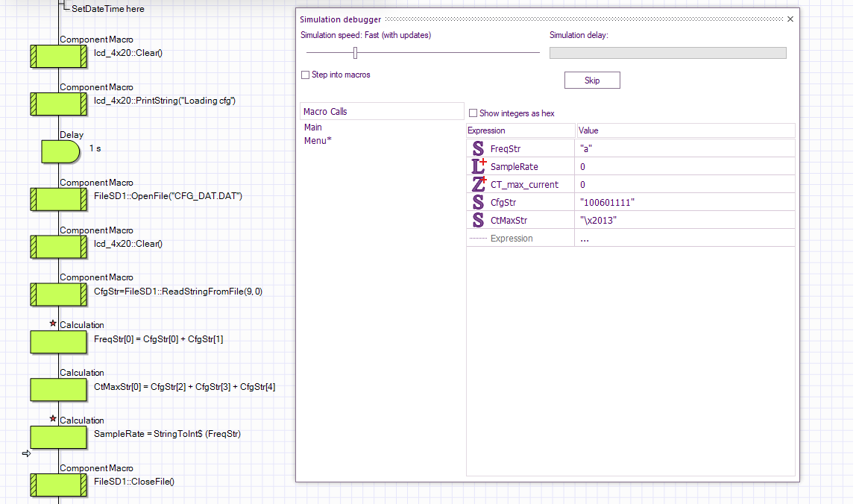Viewport: 859px width, 504px height.
Task: Select the CtMaxStr[0] calculation block
Action: (59, 390)
